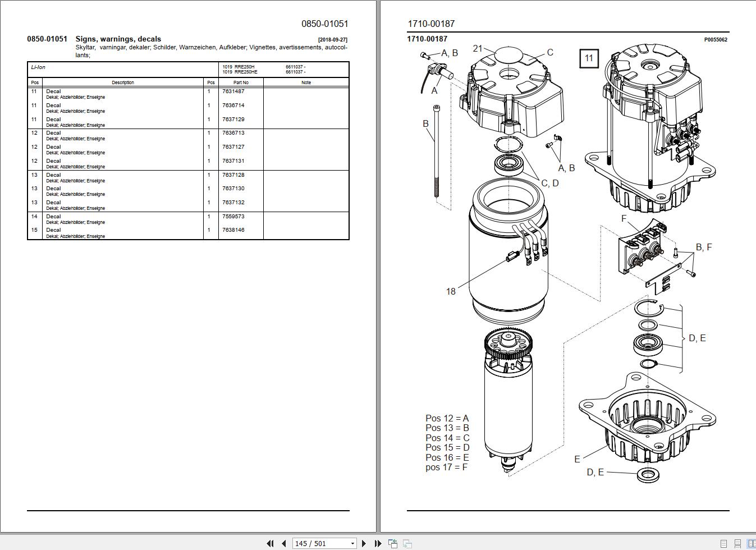Go to the previous page

coord(284,543)
